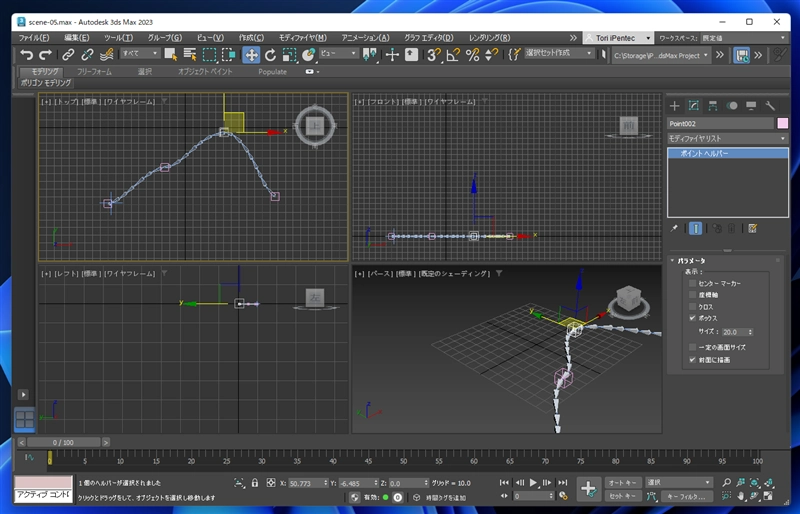Screen dimensions: 800x514
Task: Click the large Set Keys plus button
Action: point(588,489)
